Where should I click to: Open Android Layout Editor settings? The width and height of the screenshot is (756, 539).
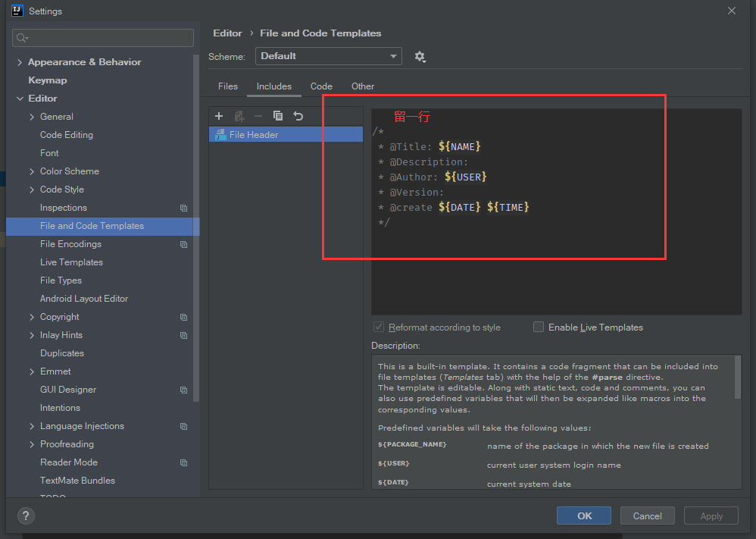pyautogui.click(x=84, y=299)
